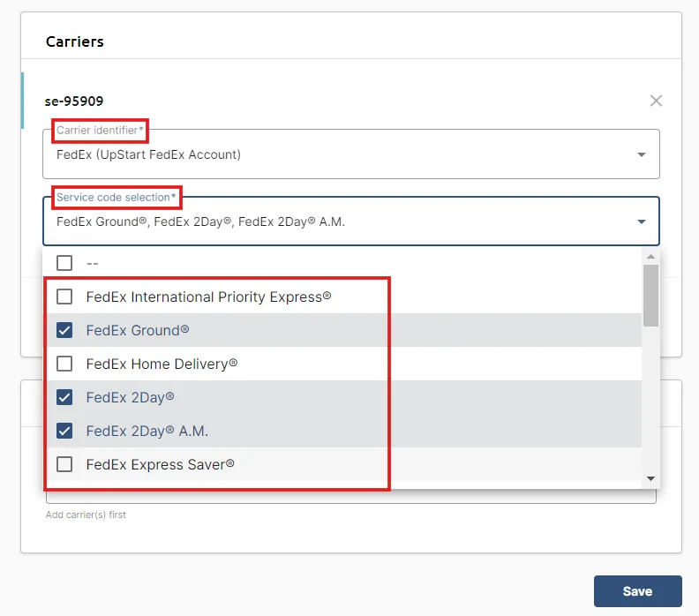This screenshot has height=616, width=699.
Task: Click scroll-down arrow of service list
Action: coord(650,478)
